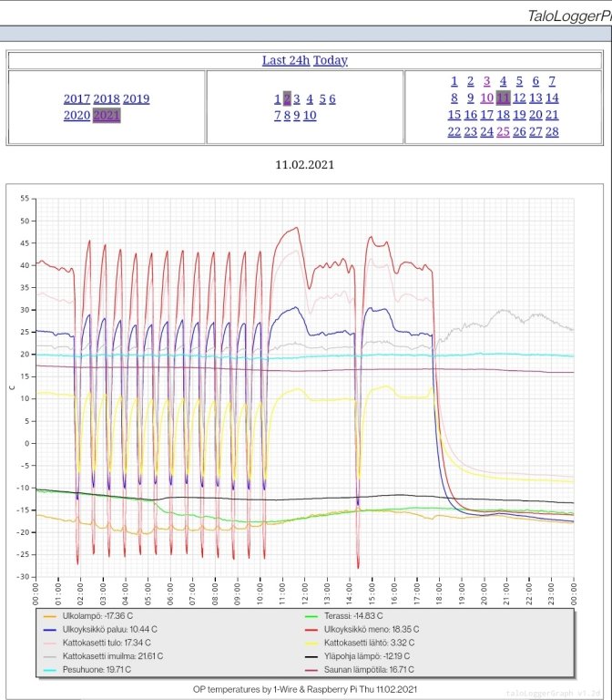Open the Last 24h view link

tap(286, 60)
